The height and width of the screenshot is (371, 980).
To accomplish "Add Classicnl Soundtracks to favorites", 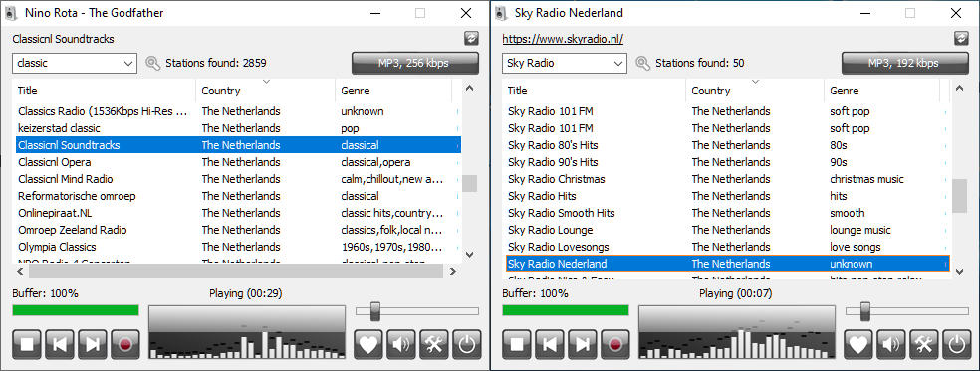I will pyautogui.click(x=368, y=344).
